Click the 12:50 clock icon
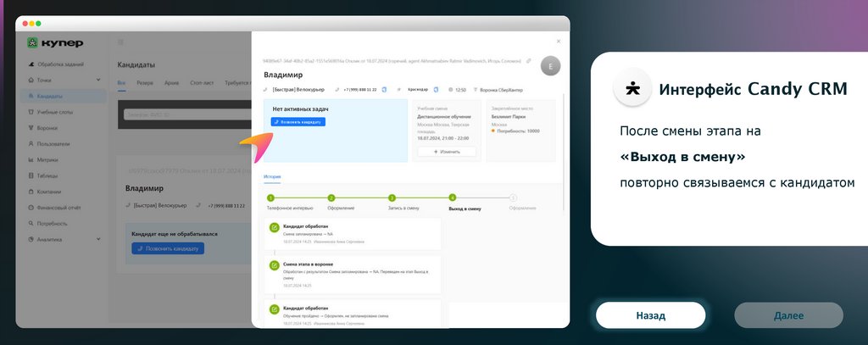868x345 pixels. coord(451,90)
